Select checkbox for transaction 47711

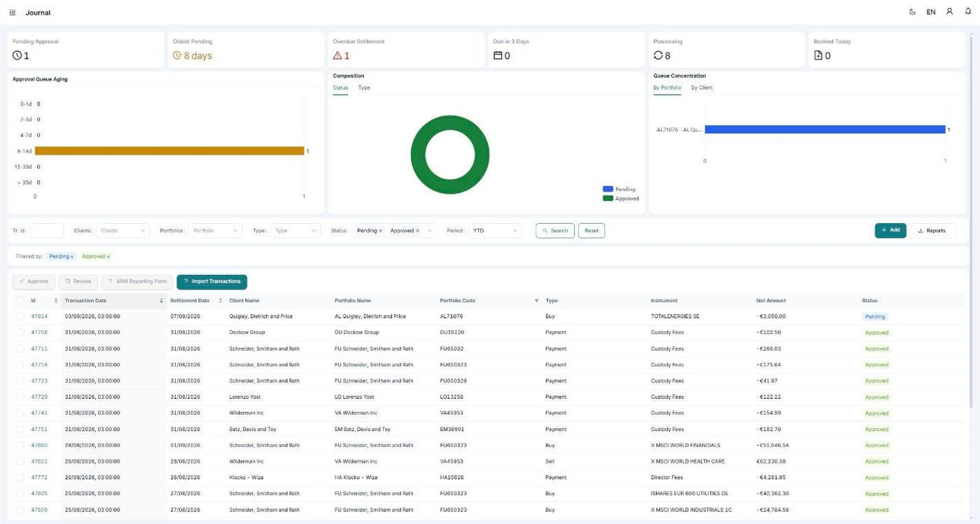pyautogui.click(x=20, y=348)
